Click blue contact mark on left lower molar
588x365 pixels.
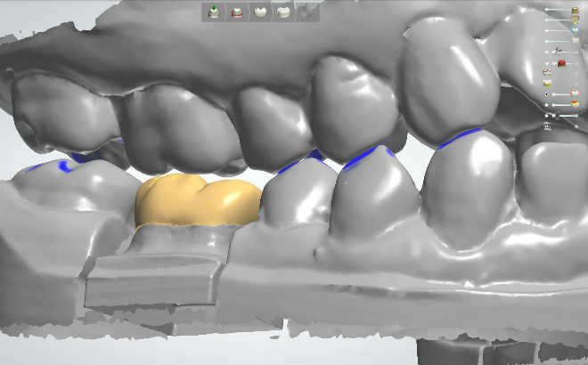[64, 166]
